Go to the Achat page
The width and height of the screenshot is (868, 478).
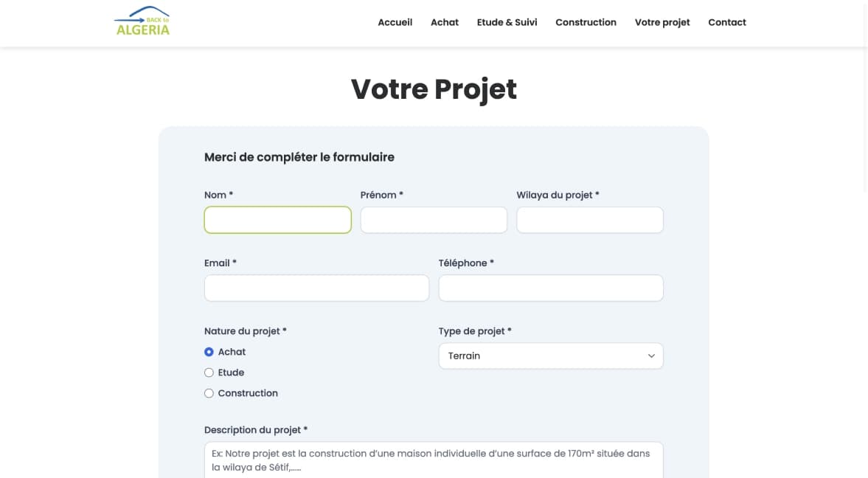pyautogui.click(x=445, y=22)
